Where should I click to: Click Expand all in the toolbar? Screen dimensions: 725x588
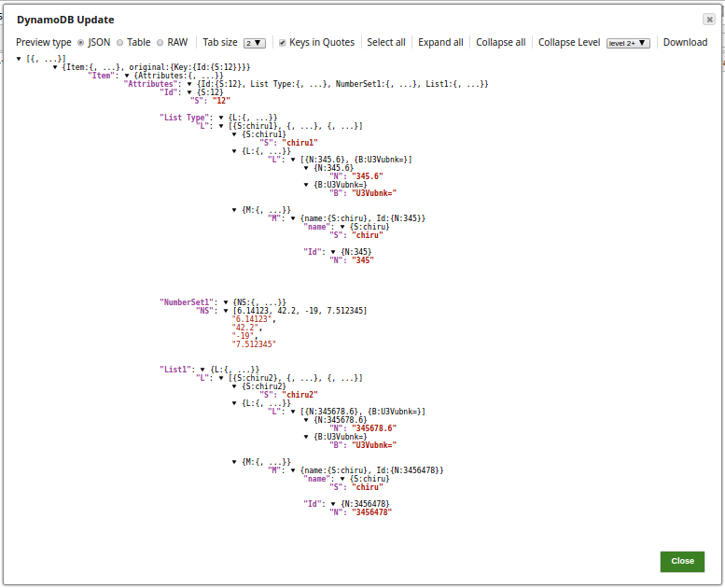(440, 42)
